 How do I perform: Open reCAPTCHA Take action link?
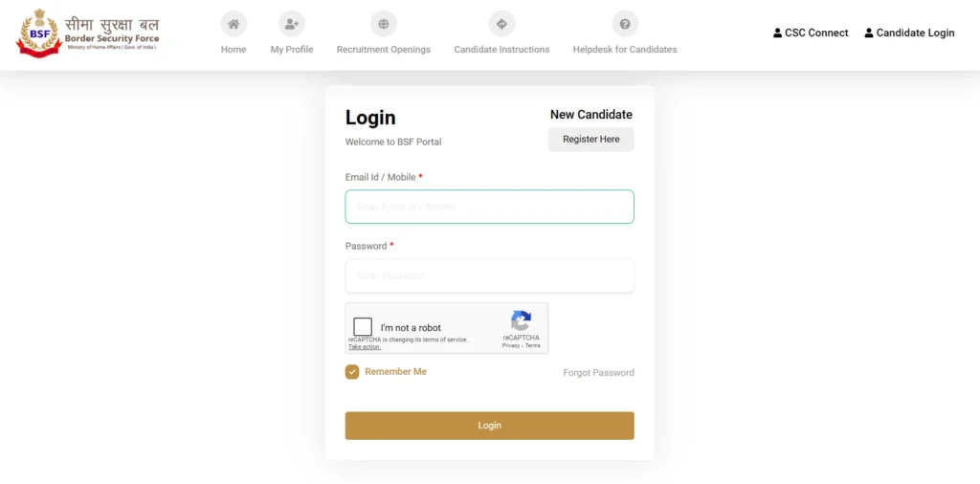365,347
